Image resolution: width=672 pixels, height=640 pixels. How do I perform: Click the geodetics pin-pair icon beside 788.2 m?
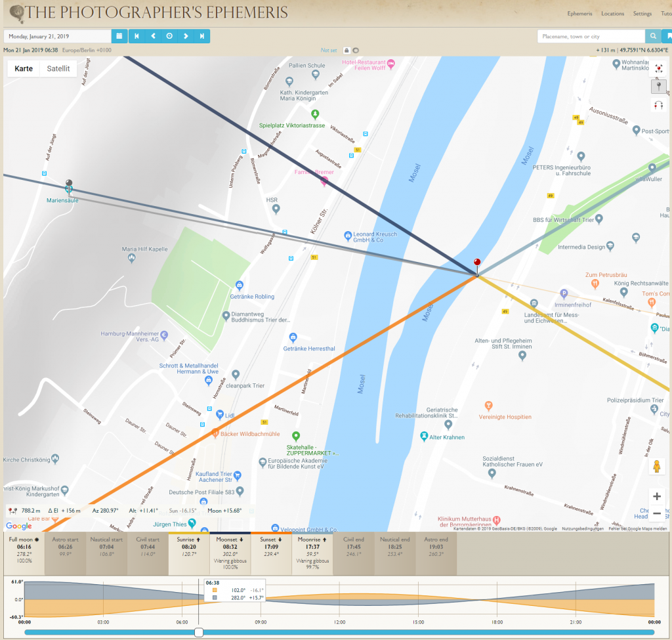click(13, 511)
